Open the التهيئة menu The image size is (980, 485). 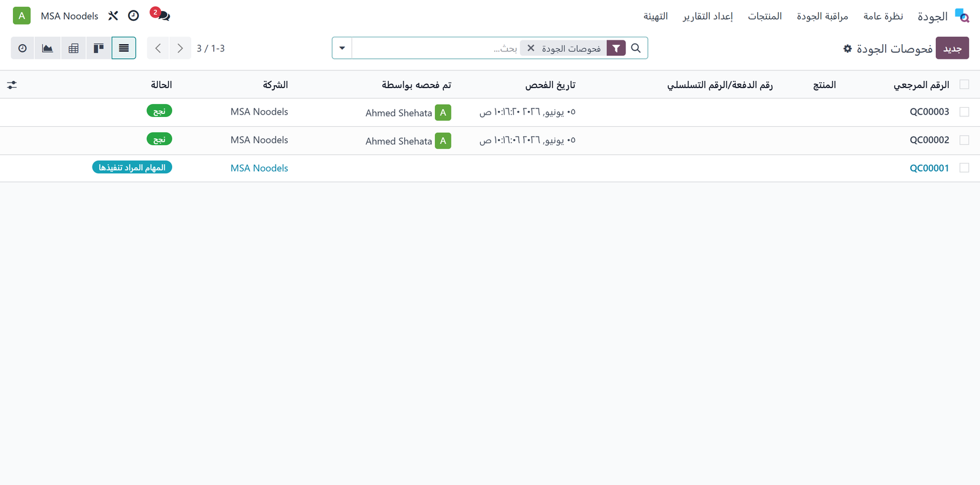pos(656,16)
